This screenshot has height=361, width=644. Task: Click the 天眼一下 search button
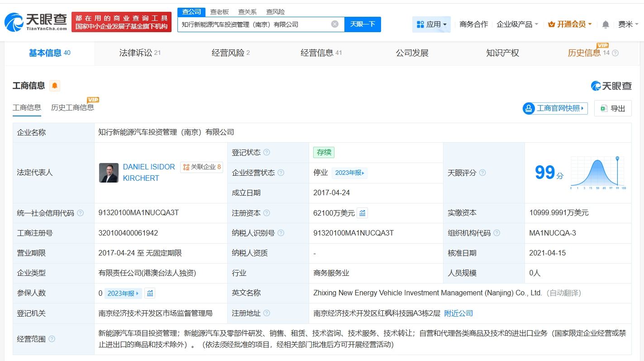click(363, 24)
